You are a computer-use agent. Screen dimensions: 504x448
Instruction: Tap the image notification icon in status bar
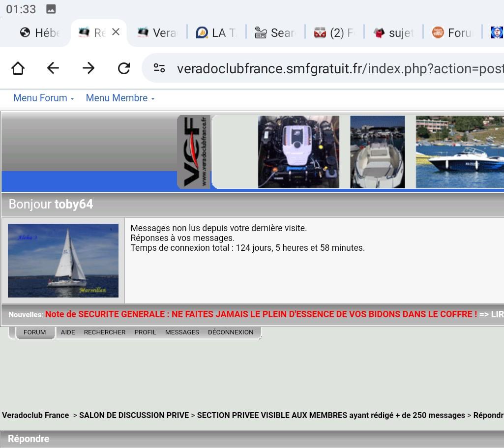pyautogui.click(x=51, y=9)
